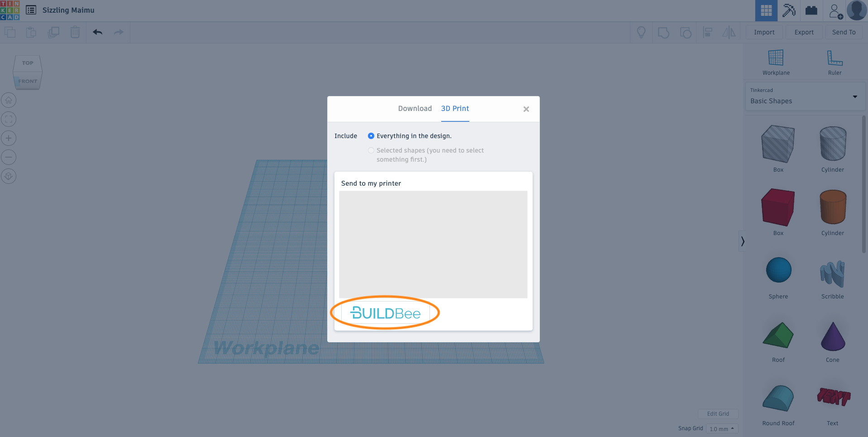Click the Send to my printer preview area
The image size is (868, 437).
[433, 245]
